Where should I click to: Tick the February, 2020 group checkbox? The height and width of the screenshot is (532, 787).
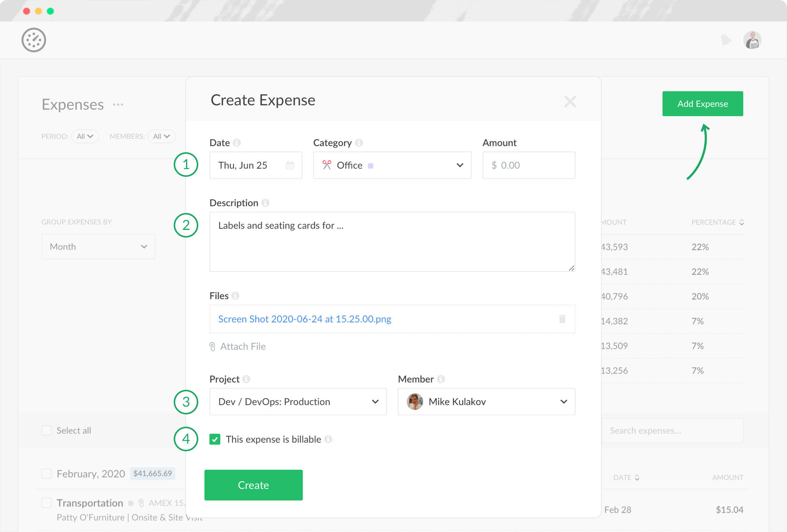pyautogui.click(x=46, y=474)
